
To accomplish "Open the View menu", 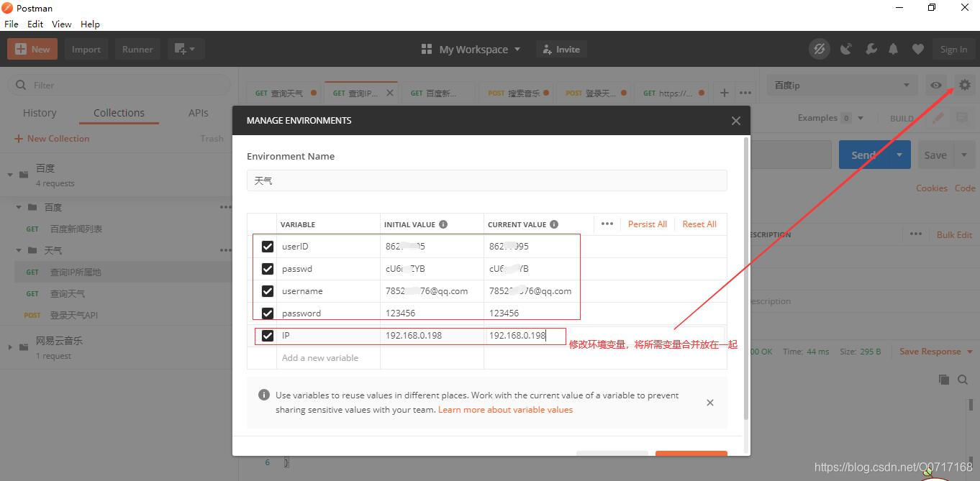I will coord(61,24).
